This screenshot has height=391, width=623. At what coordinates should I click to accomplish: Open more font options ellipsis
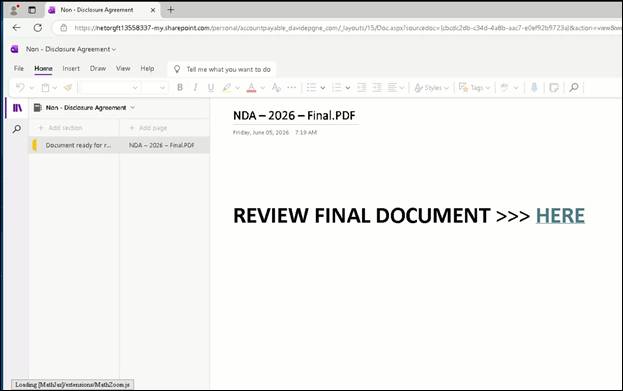point(292,87)
